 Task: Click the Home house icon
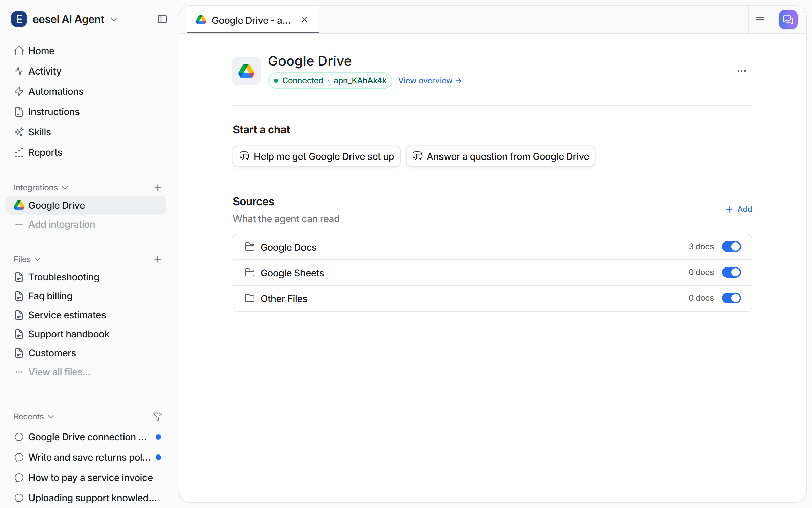(19, 51)
